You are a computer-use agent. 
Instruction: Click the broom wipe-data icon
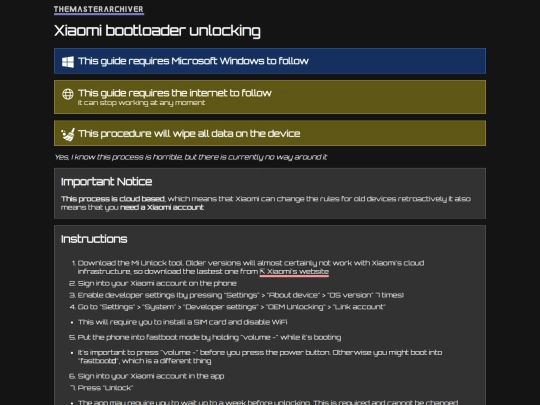pyautogui.click(x=68, y=134)
